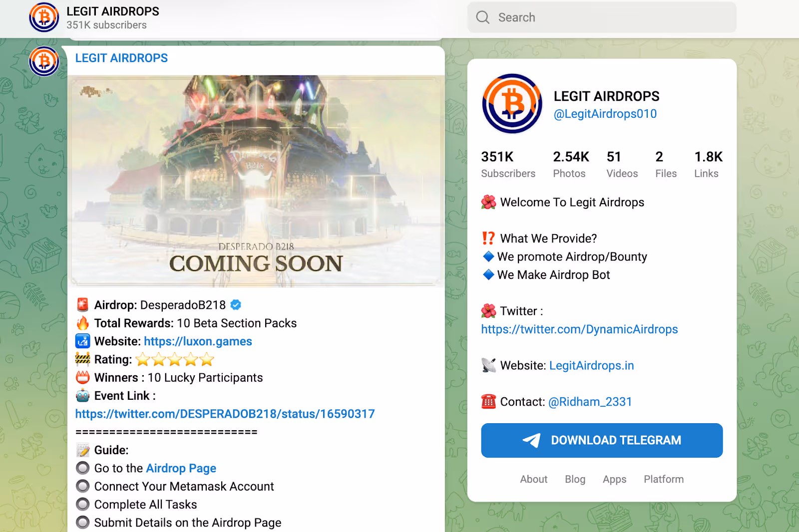This screenshot has width=799, height=532.
Task: Click the satellite dish emoji beside Website
Action: (488, 365)
